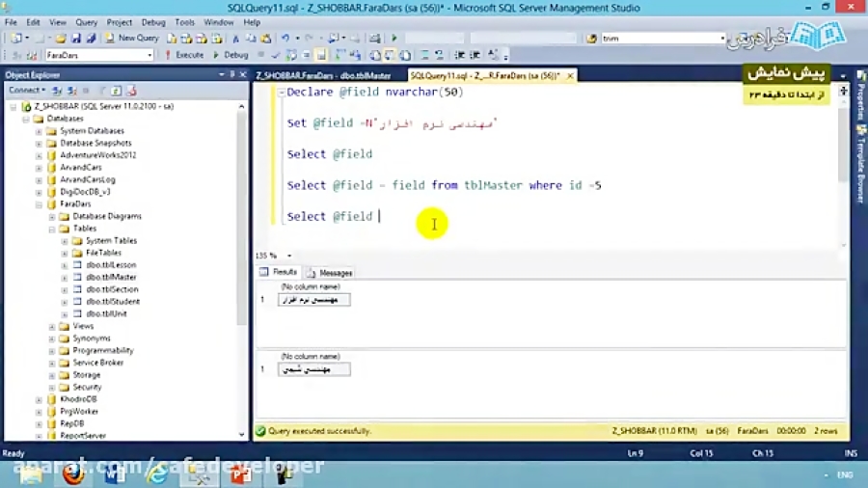Select Results to Text output mode
This screenshot has height=488, width=868.
(375, 55)
